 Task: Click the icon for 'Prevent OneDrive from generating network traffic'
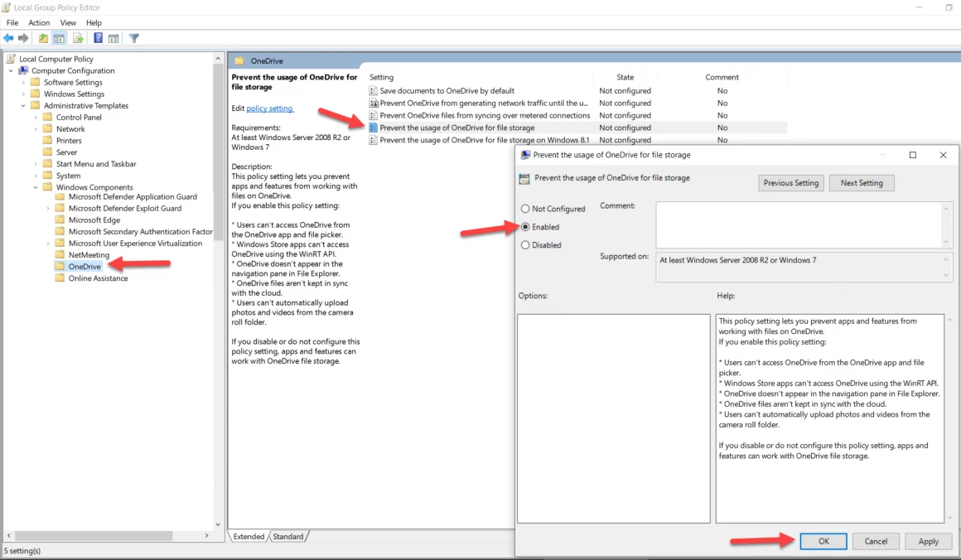click(374, 103)
